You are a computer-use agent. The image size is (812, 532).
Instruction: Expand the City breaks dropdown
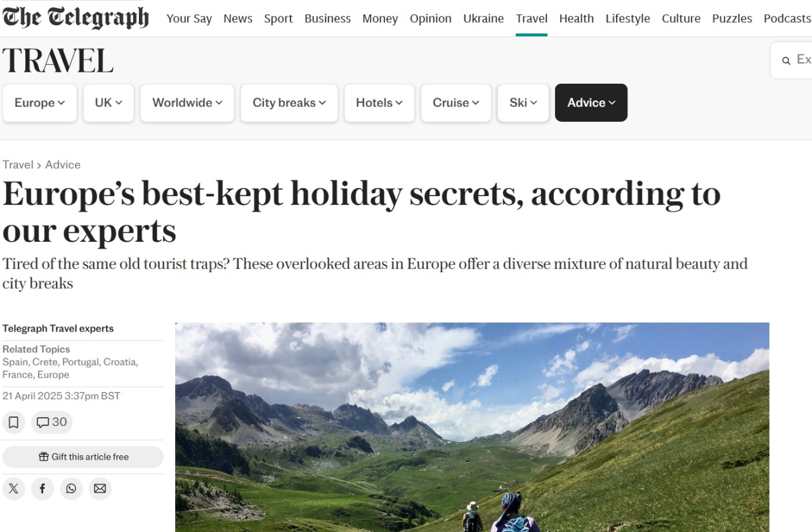[x=289, y=103]
